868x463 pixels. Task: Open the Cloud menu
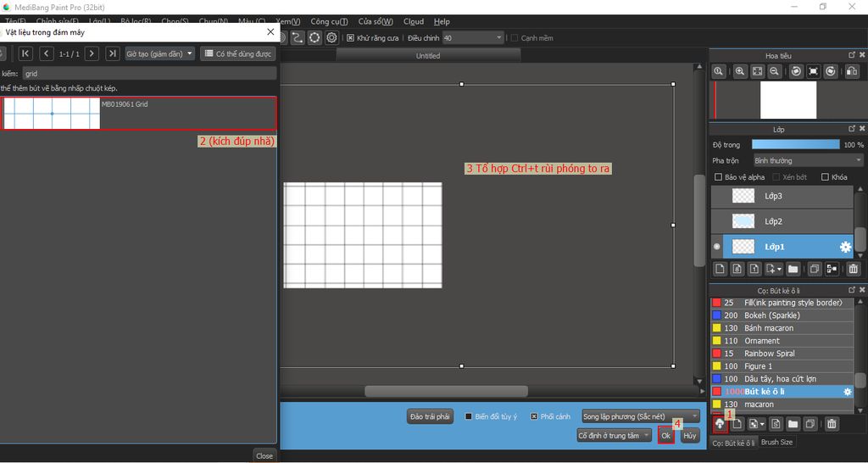point(414,21)
